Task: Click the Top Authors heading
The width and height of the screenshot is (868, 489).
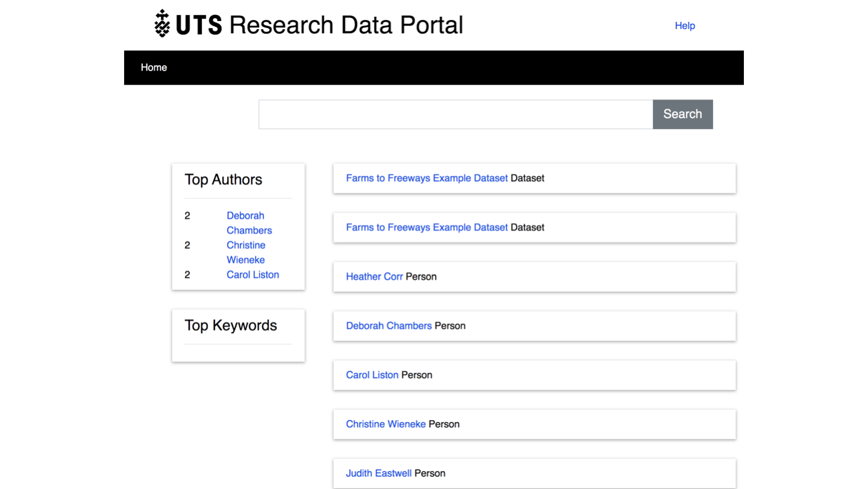Action: click(x=223, y=180)
